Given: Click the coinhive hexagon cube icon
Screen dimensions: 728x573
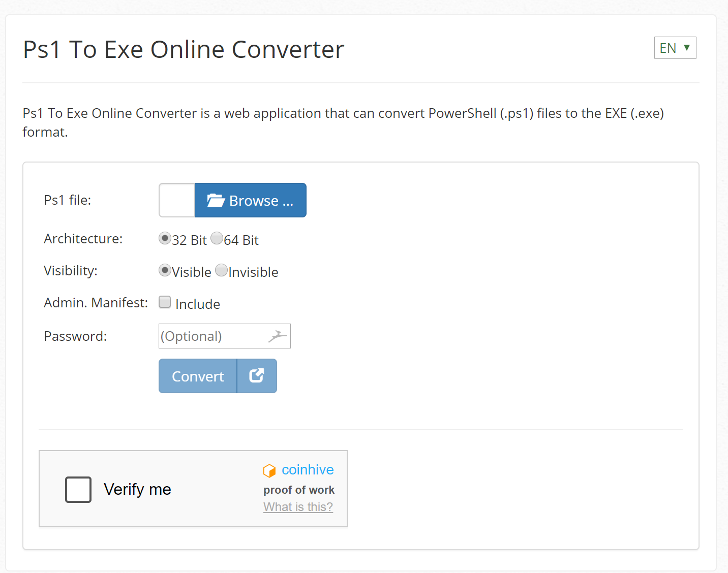Looking at the screenshot, I should (x=269, y=470).
